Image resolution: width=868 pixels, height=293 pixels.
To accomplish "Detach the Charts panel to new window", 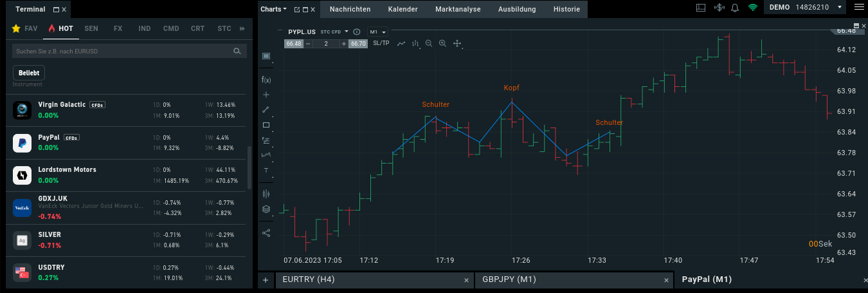I will [296, 10].
